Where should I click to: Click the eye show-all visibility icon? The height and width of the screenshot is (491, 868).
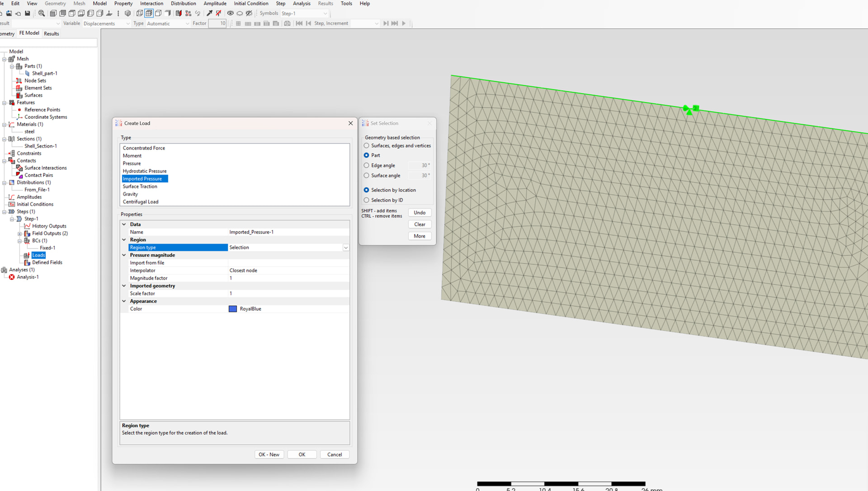pyautogui.click(x=230, y=13)
